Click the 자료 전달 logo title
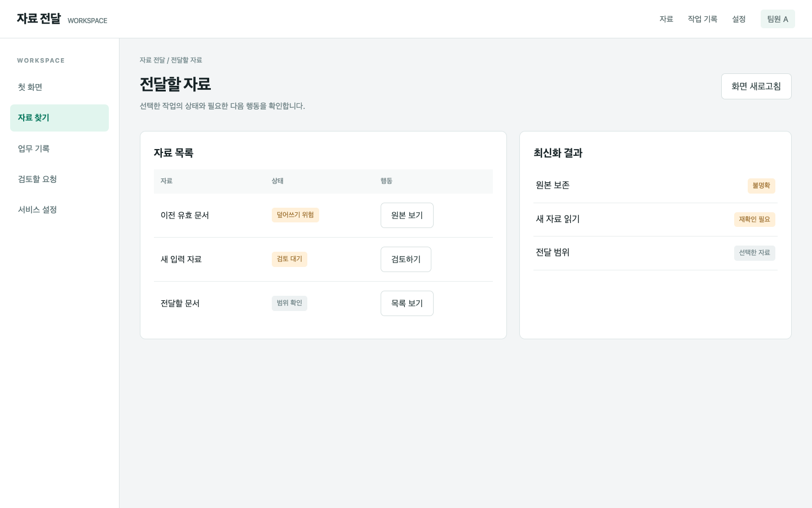Screen dimensions: 812x508 (x=39, y=19)
